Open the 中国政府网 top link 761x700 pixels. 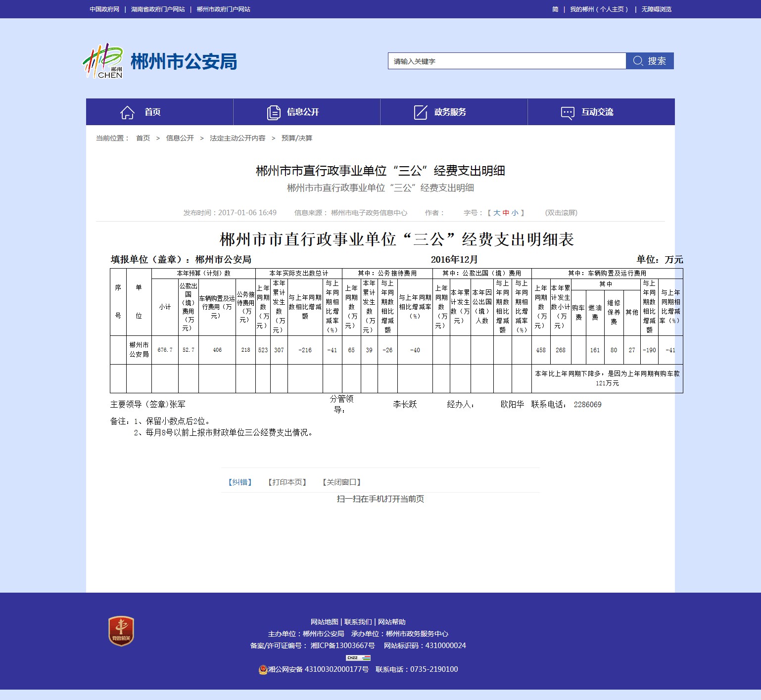[104, 9]
